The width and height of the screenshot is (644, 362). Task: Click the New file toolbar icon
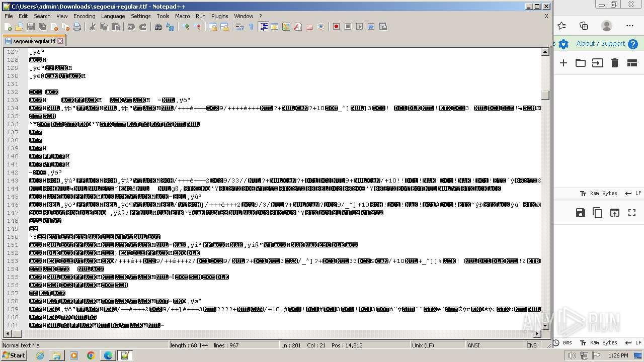(x=8, y=27)
